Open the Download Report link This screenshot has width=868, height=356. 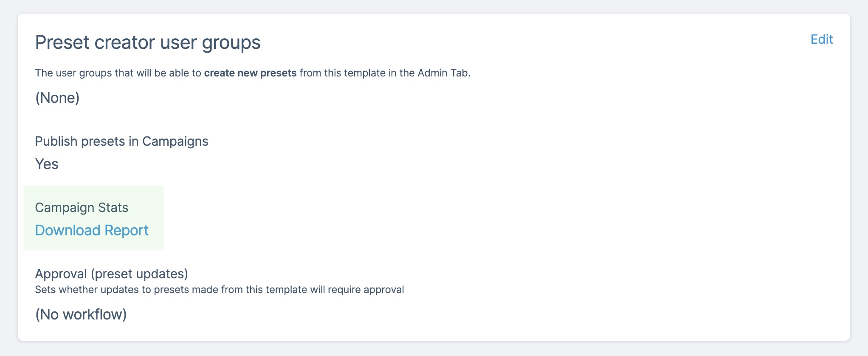click(92, 230)
